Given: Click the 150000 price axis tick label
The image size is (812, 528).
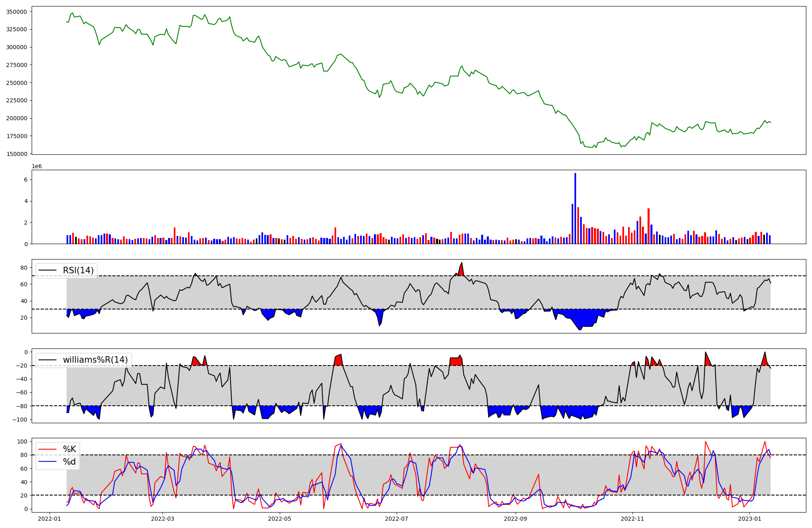Looking at the screenshot, I should point(17,154).
